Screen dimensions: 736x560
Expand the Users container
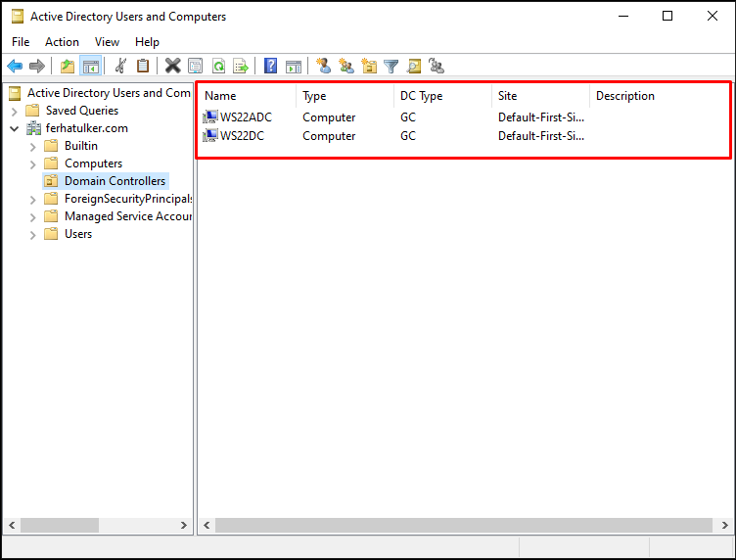[32, 235]
